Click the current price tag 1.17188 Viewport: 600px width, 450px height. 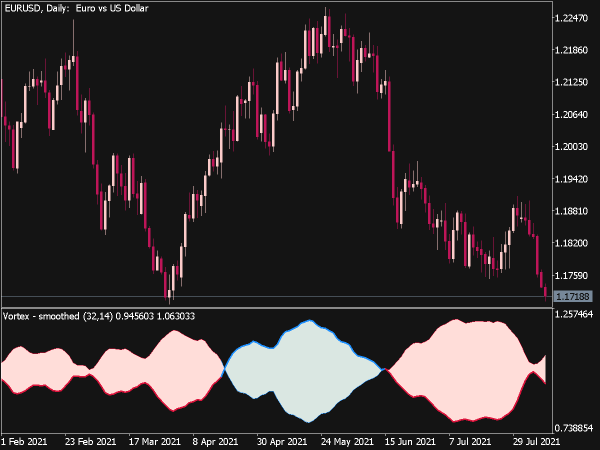click(x=573, y=297)
